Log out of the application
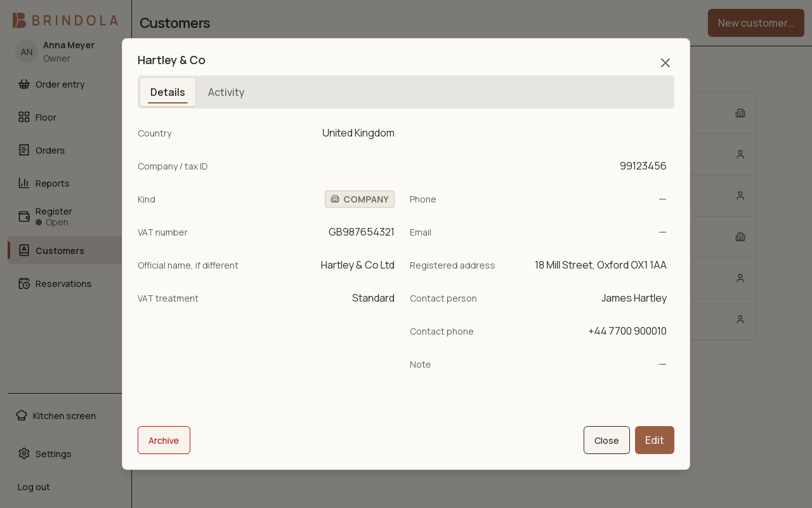The height and width of the screenshot is (508, 812). pyautogui.click(x=34, y=487)
